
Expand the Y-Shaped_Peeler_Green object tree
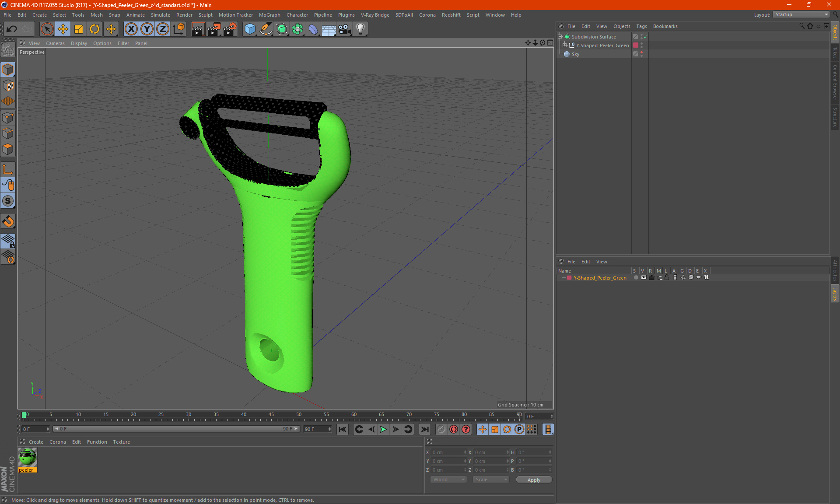(x=564, y=45)
